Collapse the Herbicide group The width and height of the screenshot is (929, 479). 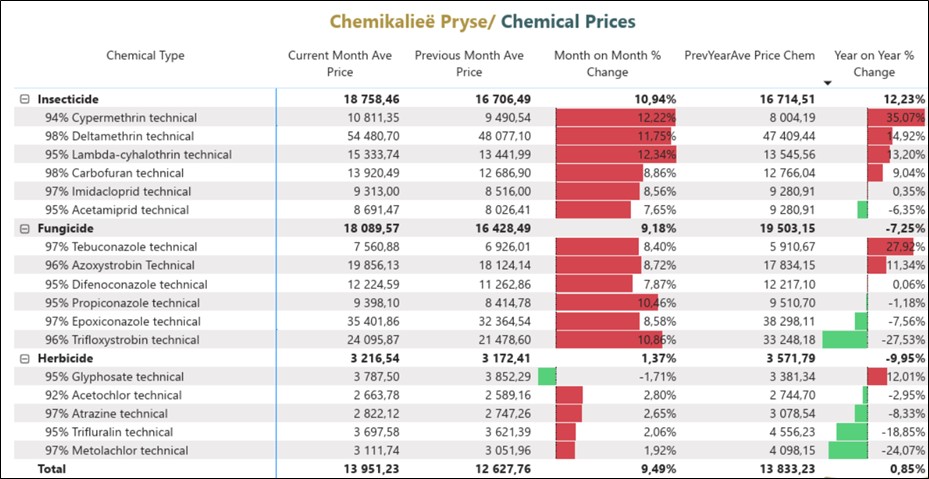point(24,358)
